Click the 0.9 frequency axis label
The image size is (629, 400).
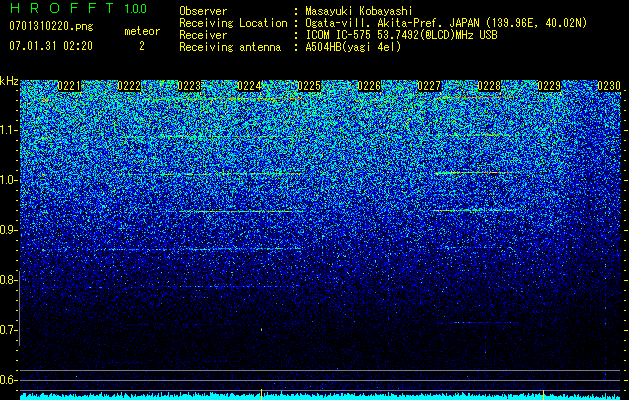(8, 230)
